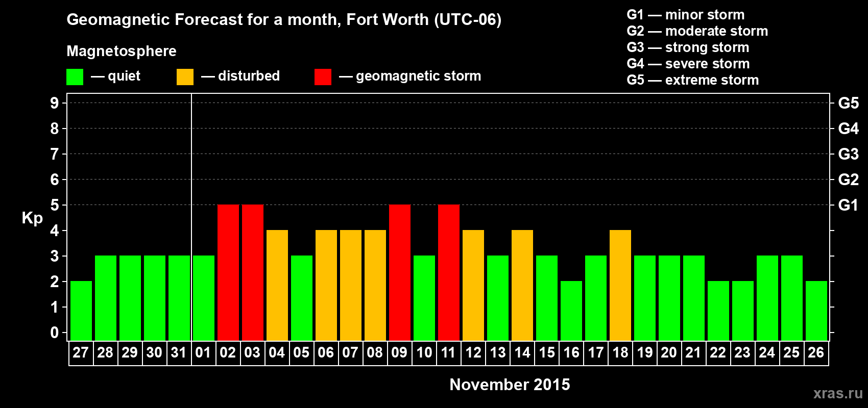The width and height of the screenshot is (868, 408).
Task: Click the date label 29
Action: click(x=130, y=353)
